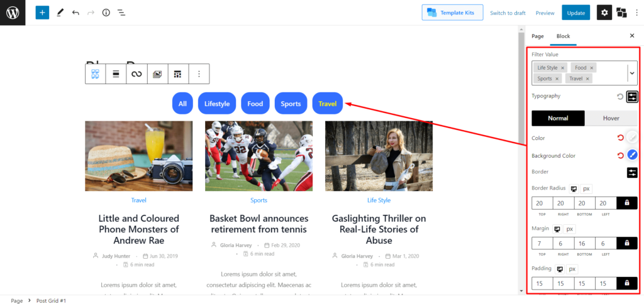Open the document details info icon
Viewport: 644px width, 304px height.
[106, 13]
